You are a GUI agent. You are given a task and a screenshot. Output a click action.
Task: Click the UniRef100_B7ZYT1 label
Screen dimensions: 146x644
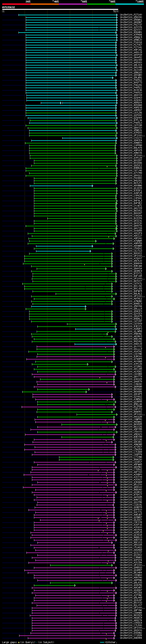131,274
